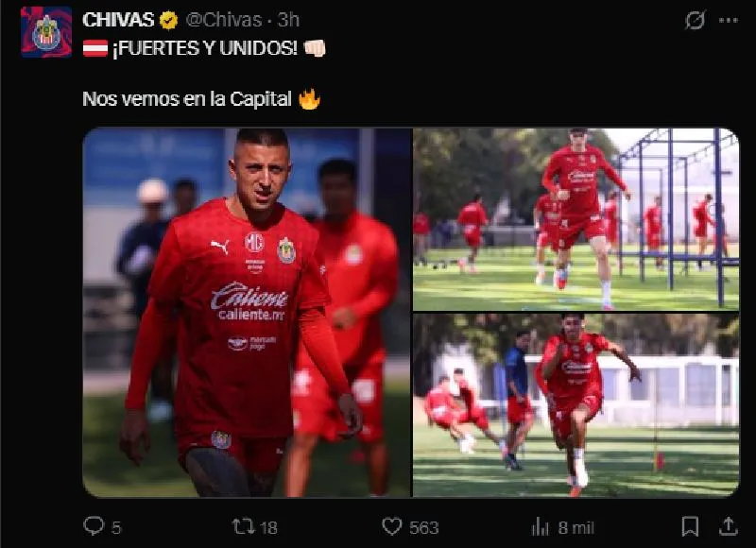Viewport: 756px width, 548px height.
Task: Click the share upload arrow icon
Action: click(728, 526)
